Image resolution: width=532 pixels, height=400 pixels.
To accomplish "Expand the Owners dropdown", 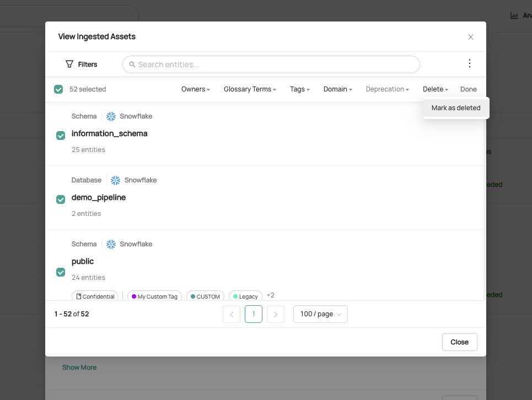I will click(196, 89).
